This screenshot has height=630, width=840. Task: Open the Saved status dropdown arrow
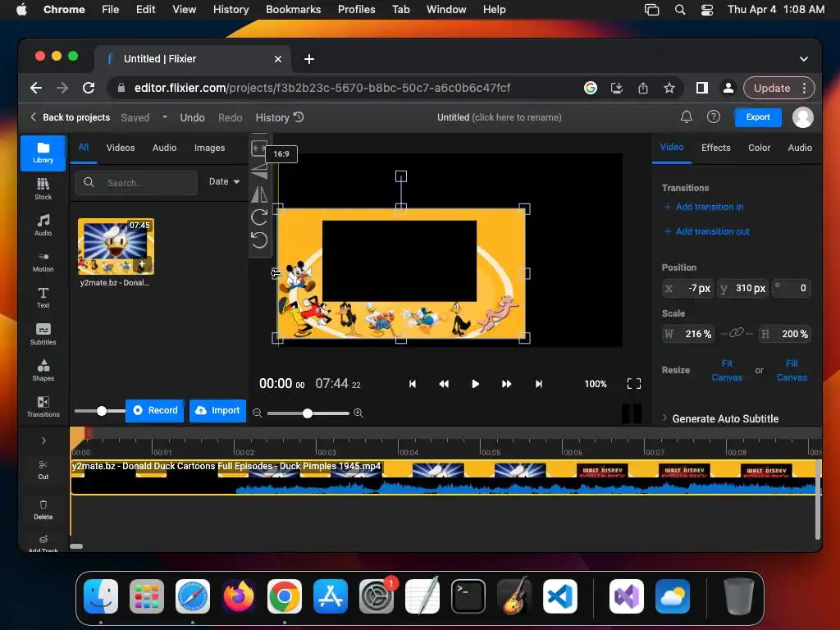(x=164, y=116)
